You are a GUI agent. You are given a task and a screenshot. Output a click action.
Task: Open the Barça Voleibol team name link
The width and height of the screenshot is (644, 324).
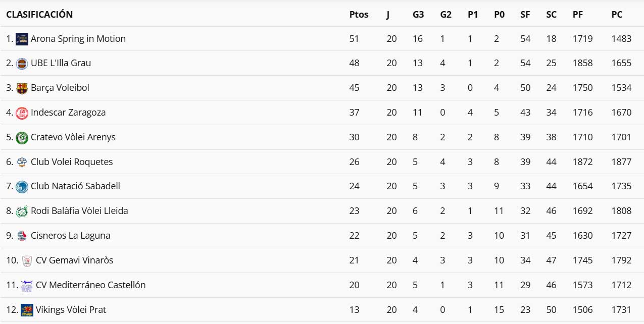[x=60, y=88]
